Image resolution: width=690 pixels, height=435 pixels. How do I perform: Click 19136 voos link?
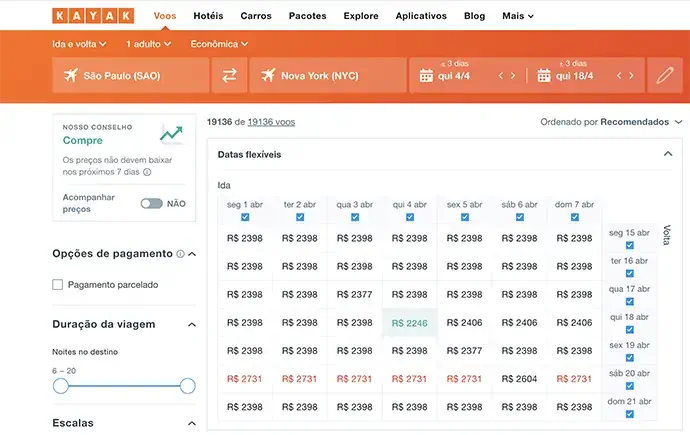tap(272, 122)
